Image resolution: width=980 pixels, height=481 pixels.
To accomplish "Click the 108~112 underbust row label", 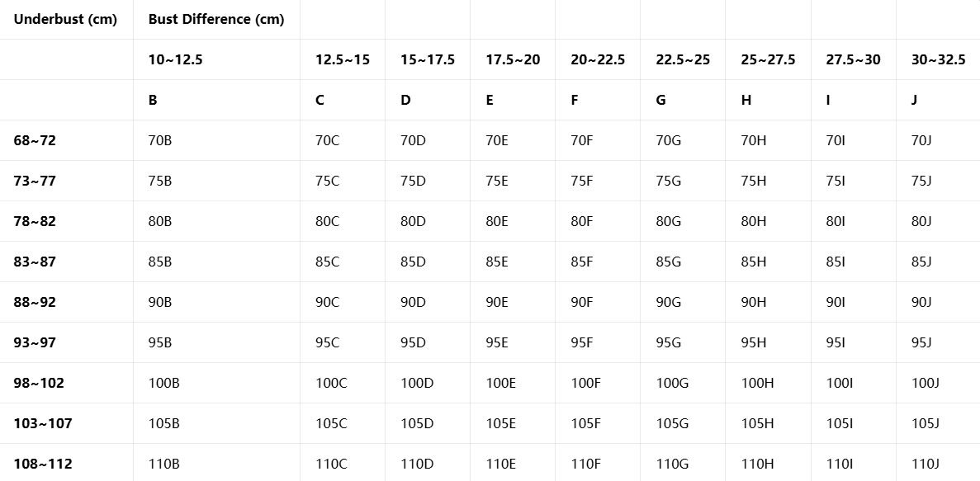I will [x=43, y=464].
